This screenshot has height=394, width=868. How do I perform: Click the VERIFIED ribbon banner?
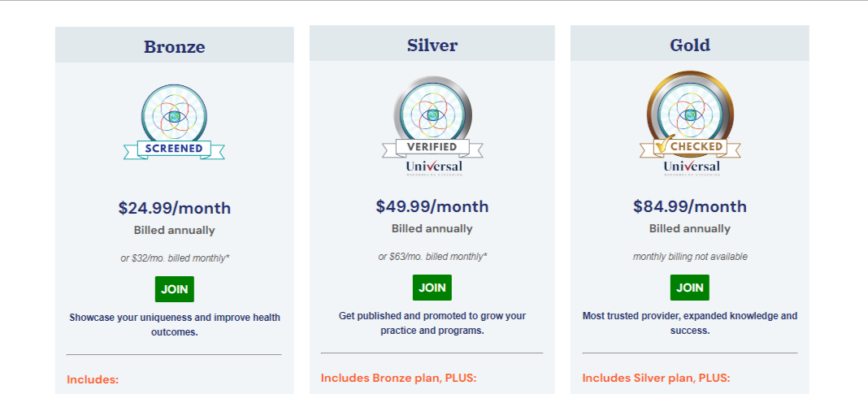click(432, 147)
